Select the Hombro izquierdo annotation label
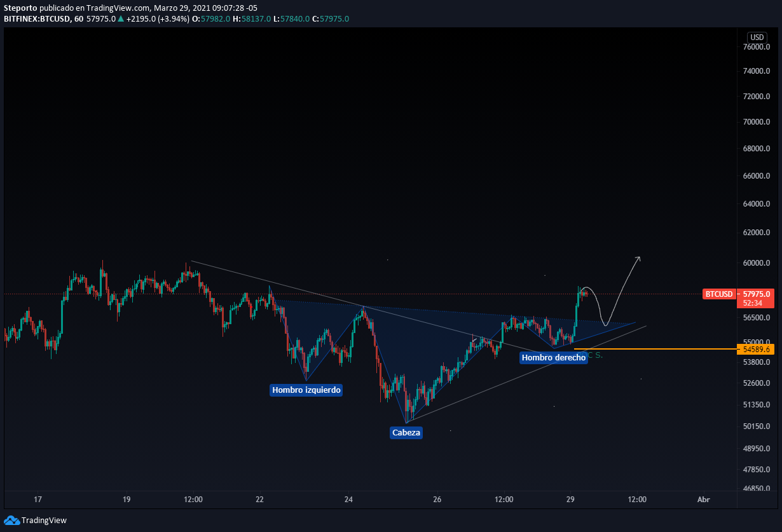Image resolution: width=782 pixels, height=532 pixels. (306, 390)
